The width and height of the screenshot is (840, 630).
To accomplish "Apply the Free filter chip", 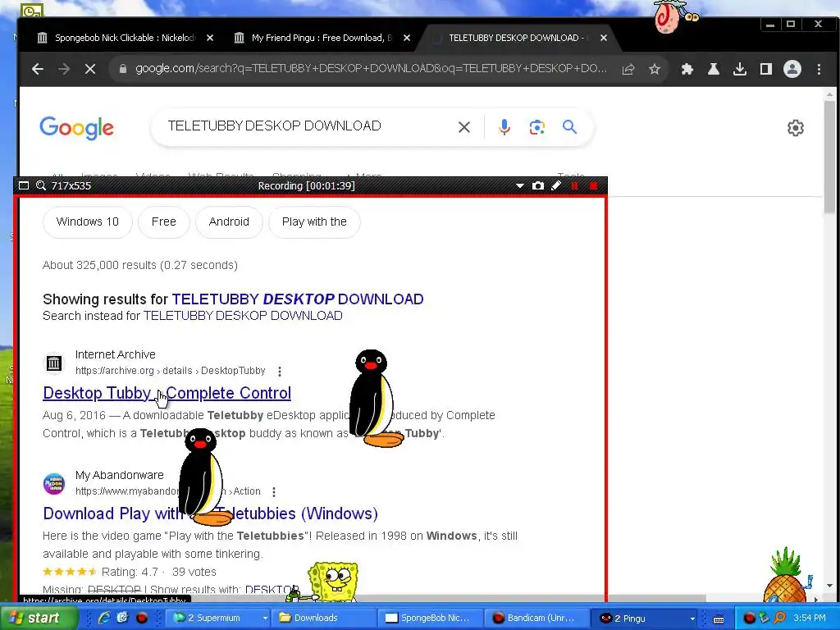I will (164, 221).
